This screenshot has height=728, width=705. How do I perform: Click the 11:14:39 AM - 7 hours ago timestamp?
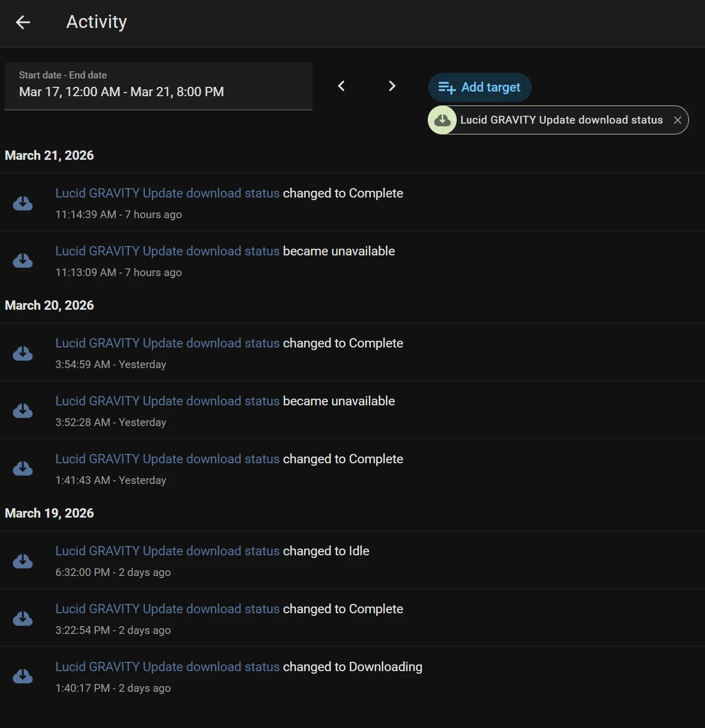point(118,215)
